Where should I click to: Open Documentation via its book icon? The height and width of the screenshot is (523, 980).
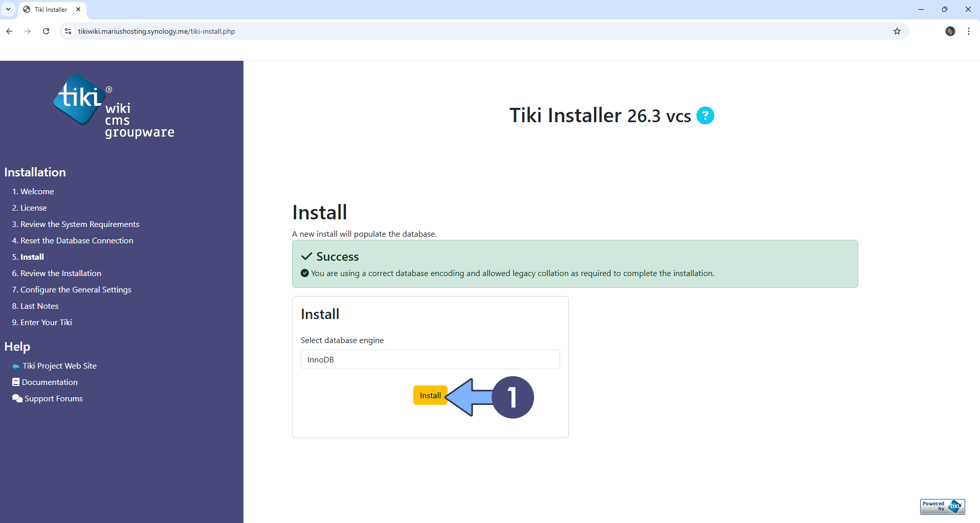point(15,382)
